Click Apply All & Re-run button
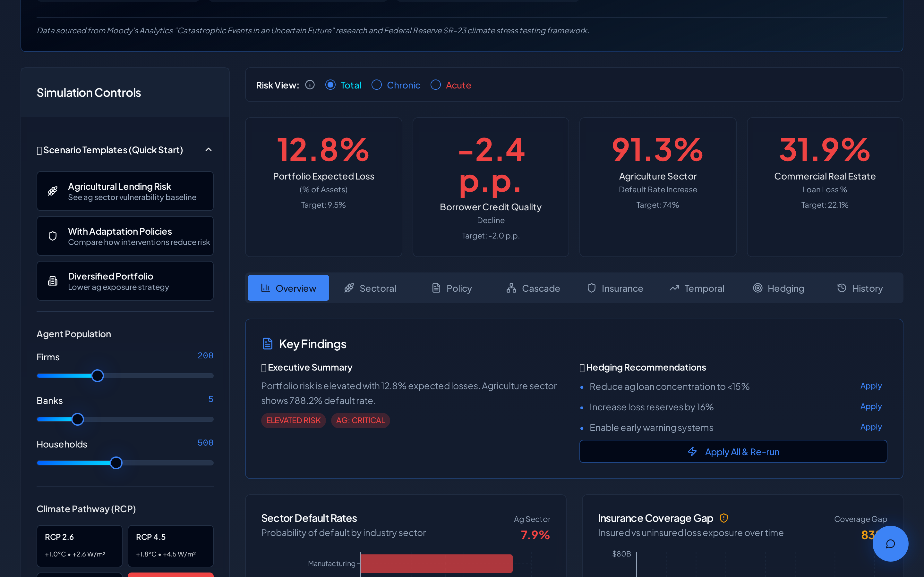 click(733, 451)
